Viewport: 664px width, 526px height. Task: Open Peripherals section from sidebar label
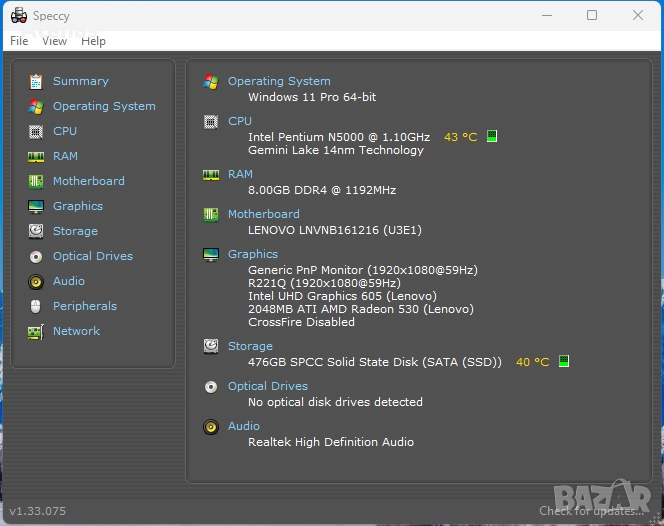[85, 306]
